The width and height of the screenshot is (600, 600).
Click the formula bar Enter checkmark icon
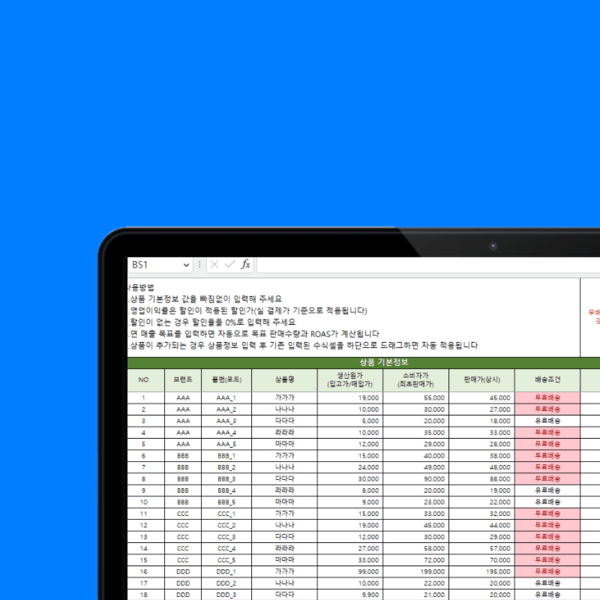[x=230, y=264]
